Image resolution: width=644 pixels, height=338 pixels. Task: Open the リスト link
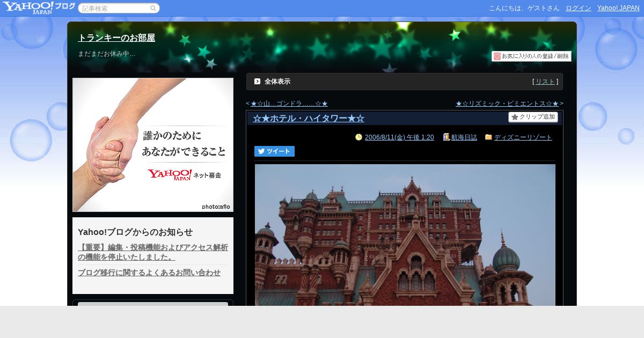click(x=545, y=82)
